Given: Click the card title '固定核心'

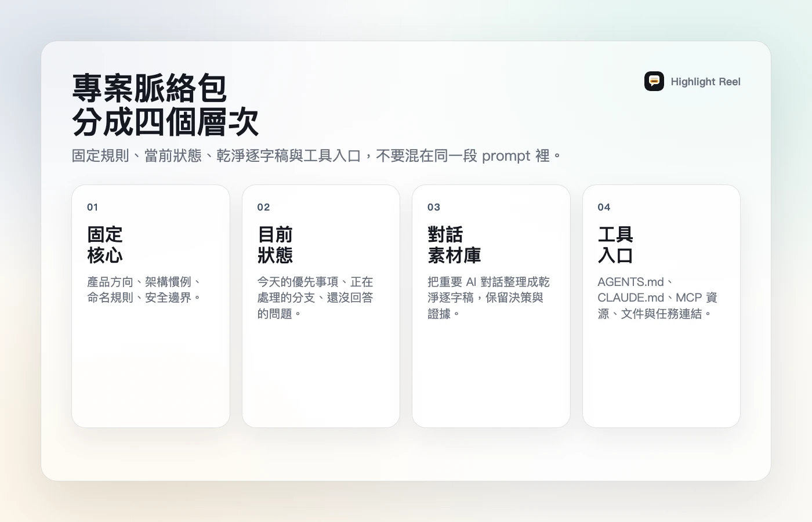Looking at the screenshot, I should click(x=105, y=245).
